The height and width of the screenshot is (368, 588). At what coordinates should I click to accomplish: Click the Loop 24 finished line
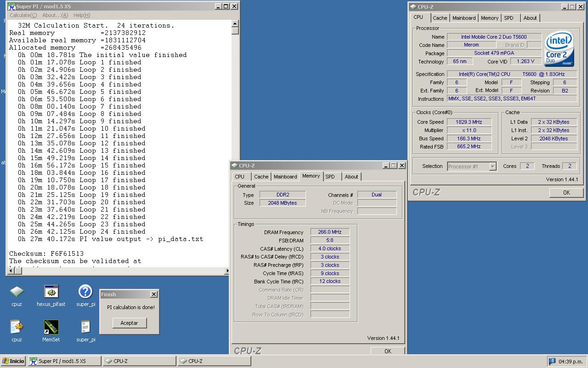pos(81,232)
